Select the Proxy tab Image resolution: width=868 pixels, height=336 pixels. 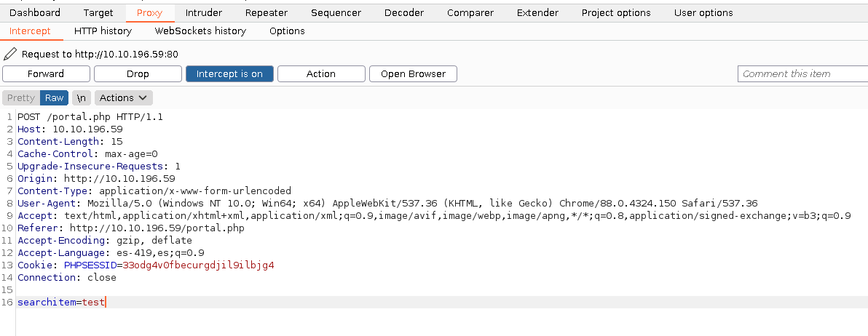[x=149, y=12]
